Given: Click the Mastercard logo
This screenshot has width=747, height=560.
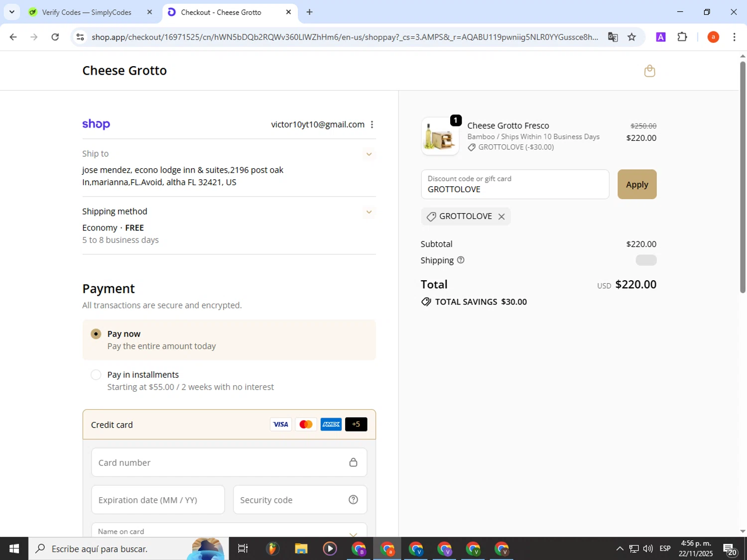Looking at the screenshot, I should coord(306,424).
